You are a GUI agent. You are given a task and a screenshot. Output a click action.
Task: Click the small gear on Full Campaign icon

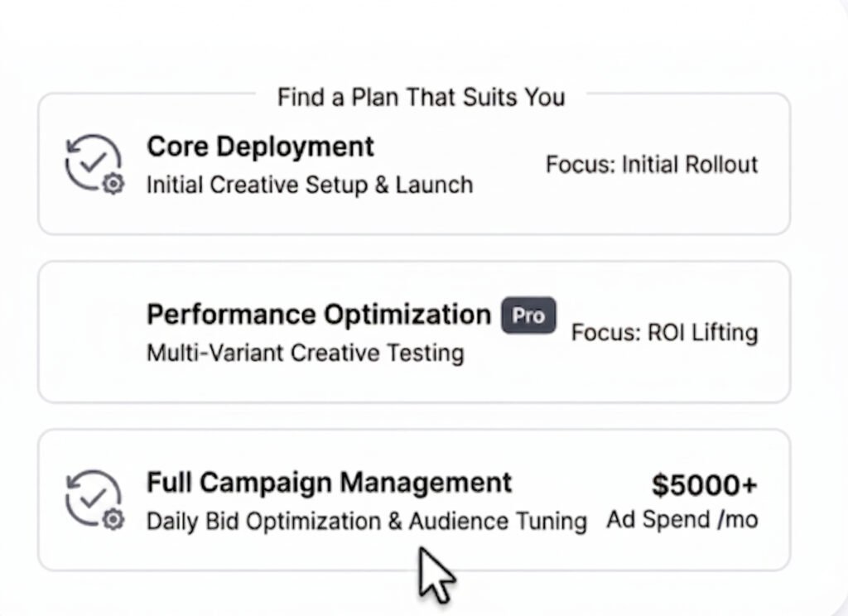tap(113, 520)
